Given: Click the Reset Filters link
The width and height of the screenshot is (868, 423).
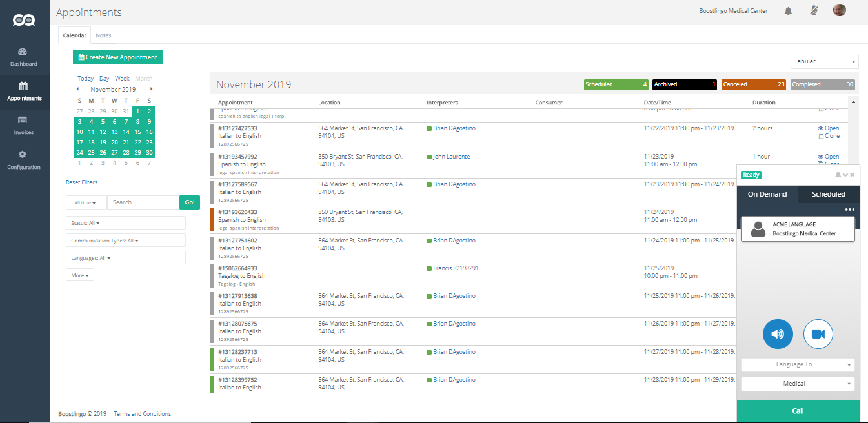Looking at the screenshot, I should point(81,182).
